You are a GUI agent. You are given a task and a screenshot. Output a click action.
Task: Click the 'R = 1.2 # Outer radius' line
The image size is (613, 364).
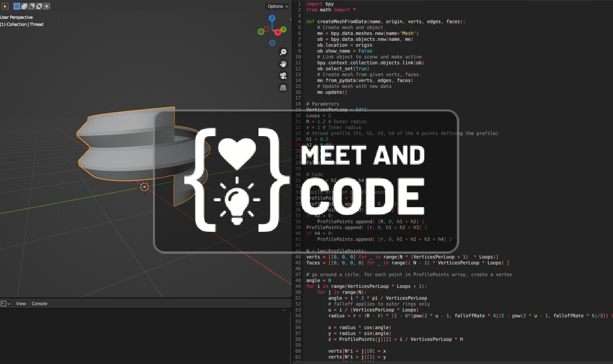pyautogui.click(x=337, y=122)
